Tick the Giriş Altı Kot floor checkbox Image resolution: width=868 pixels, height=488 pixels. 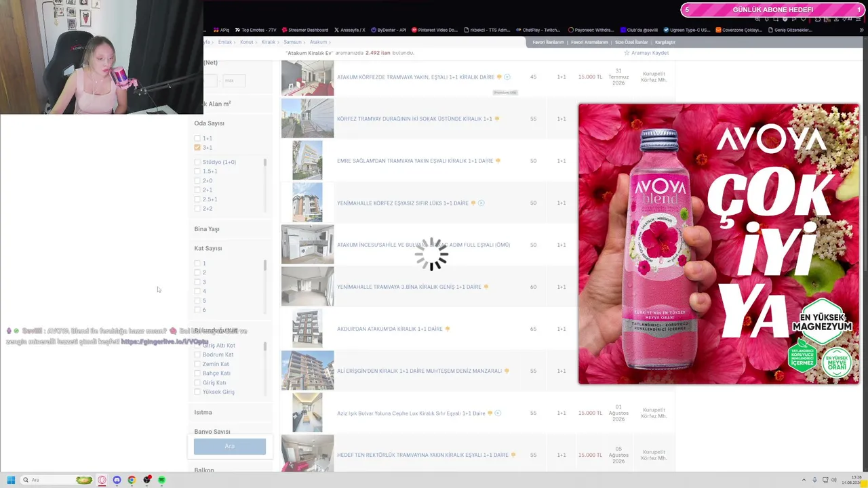(197, 346)
